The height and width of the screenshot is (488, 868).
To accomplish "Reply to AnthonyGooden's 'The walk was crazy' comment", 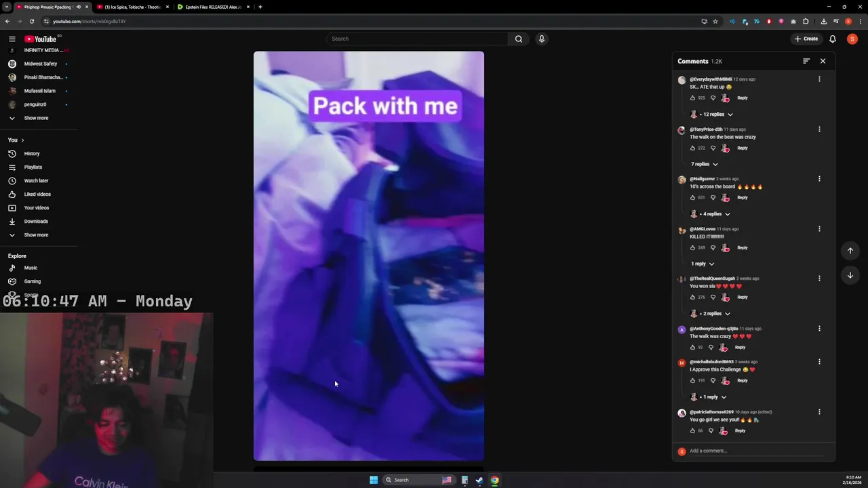I will pos(740,348).
